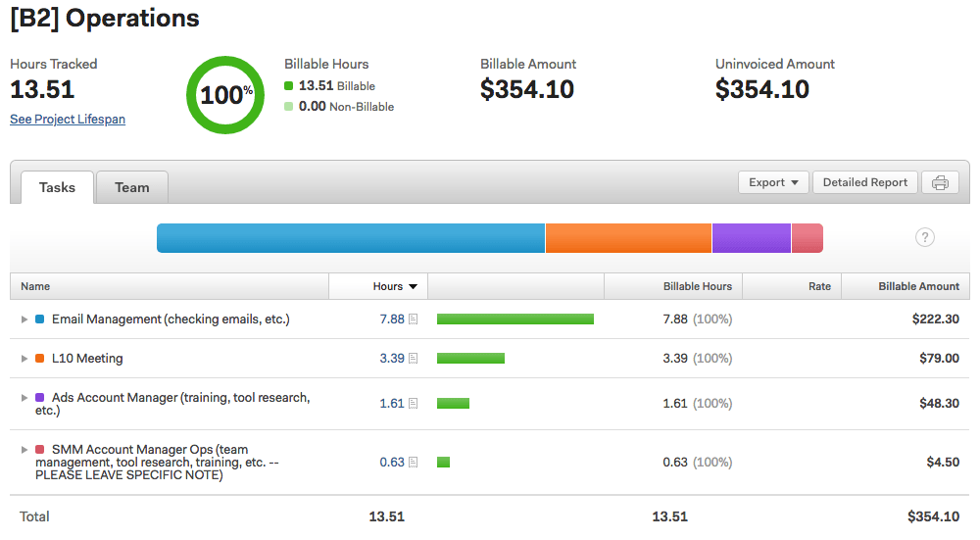980x540 pixels.
Task: Click the print report icon
Action: point(940,182)
